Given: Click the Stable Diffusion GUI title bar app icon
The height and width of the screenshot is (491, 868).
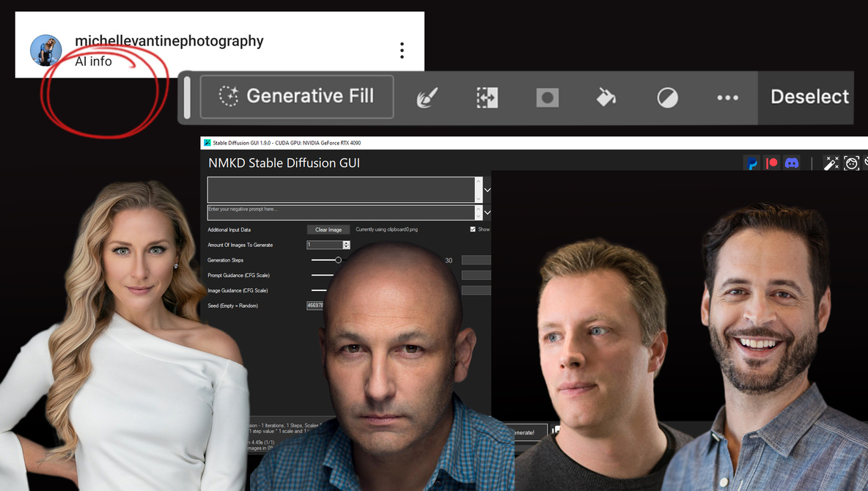Looking at the screenshot, I should pos(207,143).
